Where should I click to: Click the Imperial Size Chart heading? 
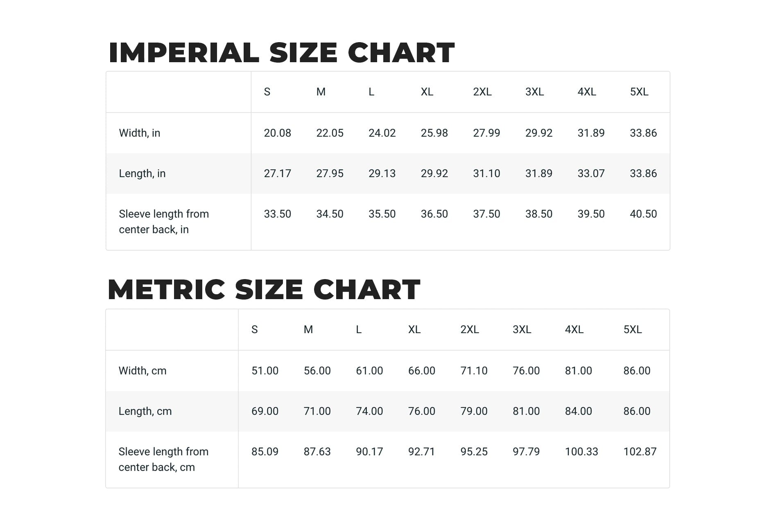click(281, 53)
